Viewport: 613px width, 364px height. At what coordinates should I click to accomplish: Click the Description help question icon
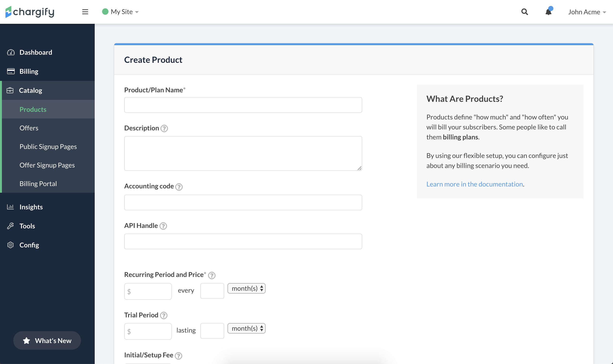164,128
